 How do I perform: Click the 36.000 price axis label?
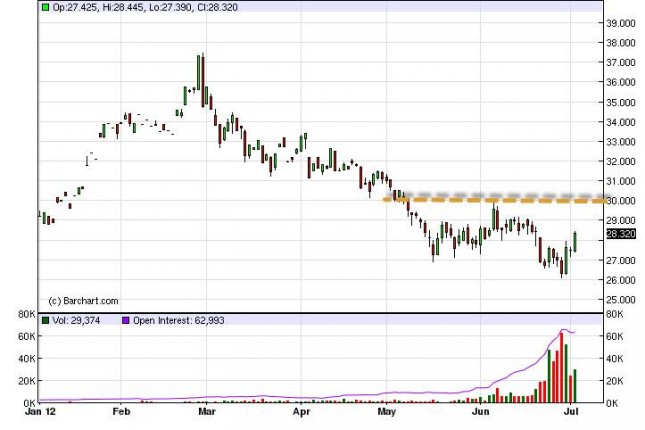(621, 82)
